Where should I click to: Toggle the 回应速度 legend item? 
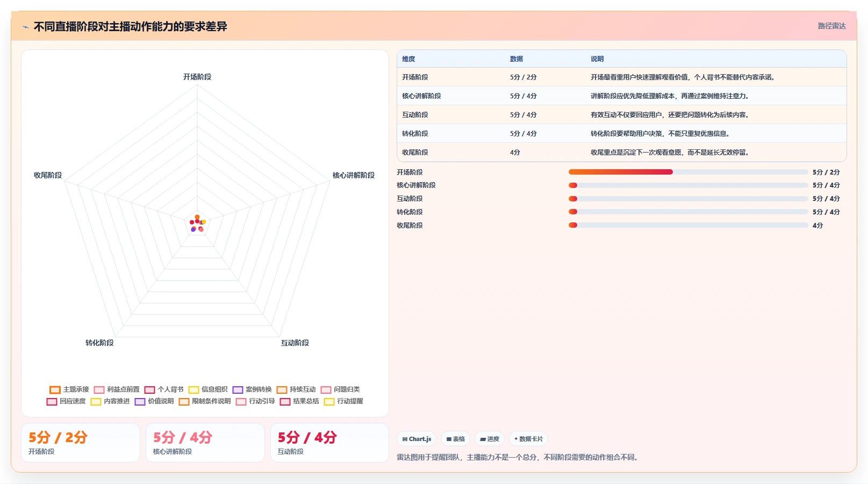tap(66, 401)
